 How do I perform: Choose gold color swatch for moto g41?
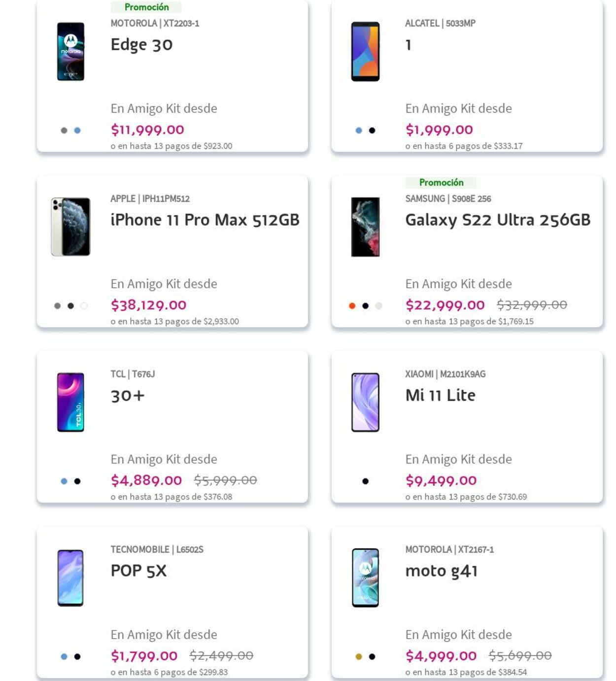click(x=359, y=657)
